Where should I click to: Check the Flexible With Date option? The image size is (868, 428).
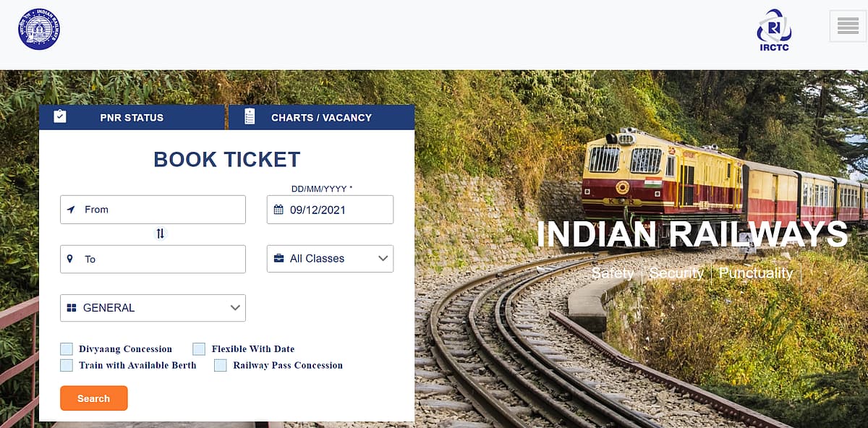coord(199,348)
